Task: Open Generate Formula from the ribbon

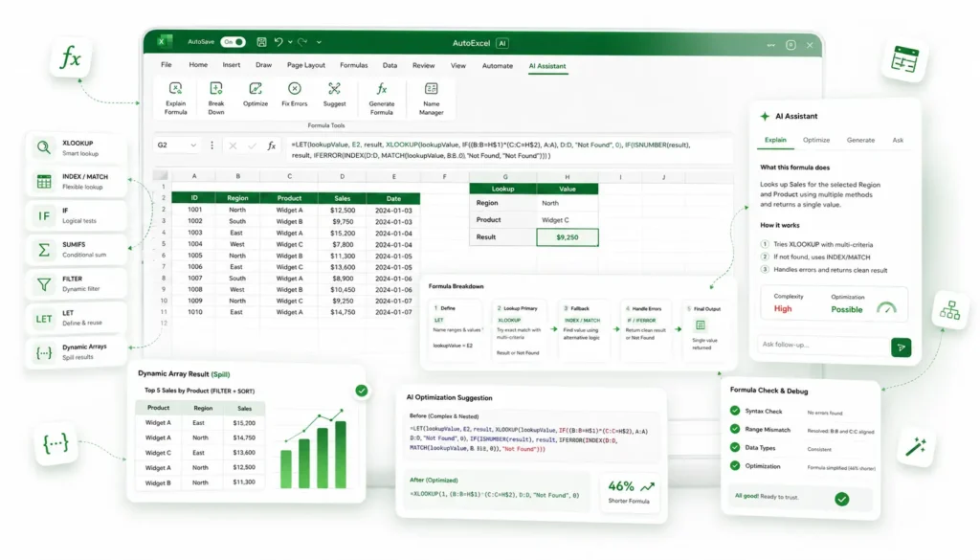Action: pyautogui.click(x=381, y=89)
